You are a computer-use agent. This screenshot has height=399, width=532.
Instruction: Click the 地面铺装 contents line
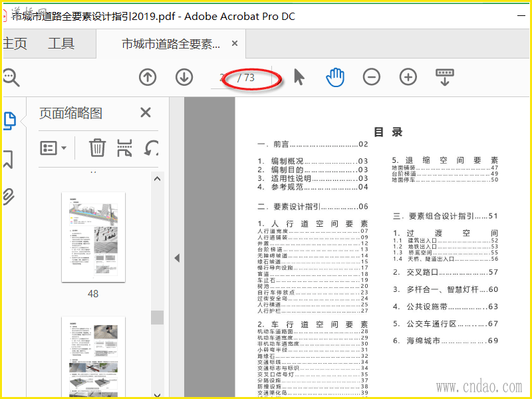(445, 168)
